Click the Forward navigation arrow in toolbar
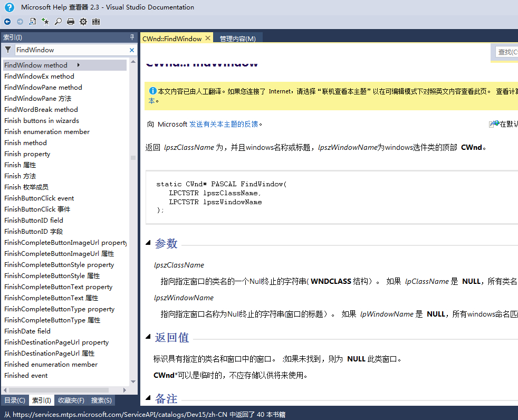This screenshot has width=518, height=420. coord(20,22)
